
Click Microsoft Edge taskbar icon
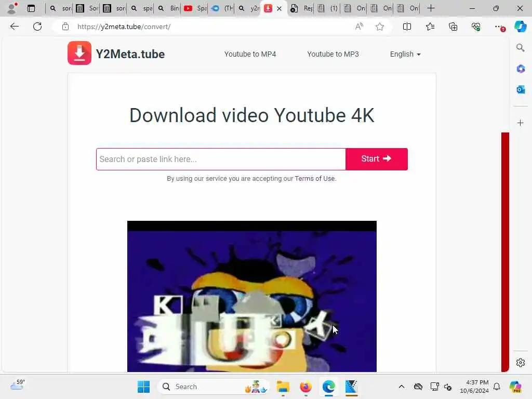pyautogui.click(x=329, y=387)
